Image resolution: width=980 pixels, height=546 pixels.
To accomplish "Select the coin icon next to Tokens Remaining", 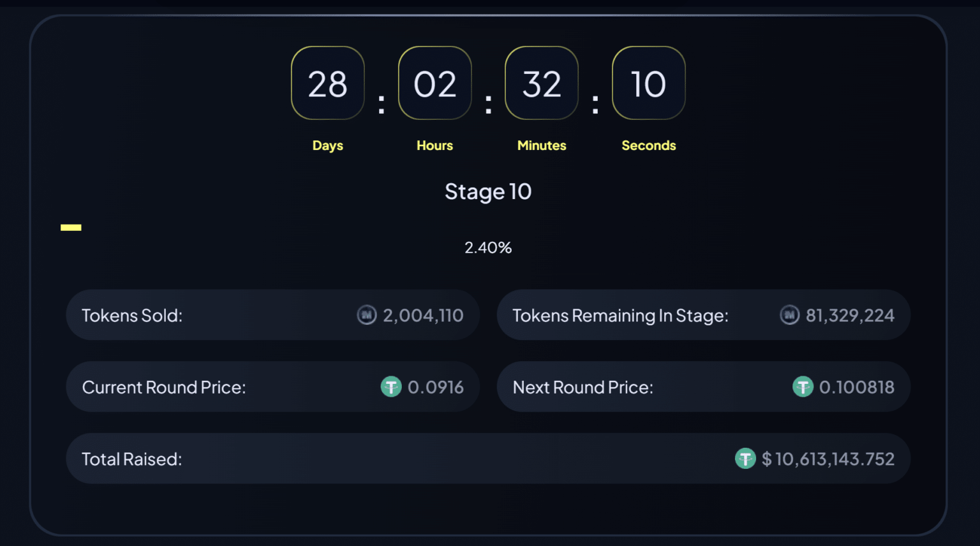I will point(790,315).
